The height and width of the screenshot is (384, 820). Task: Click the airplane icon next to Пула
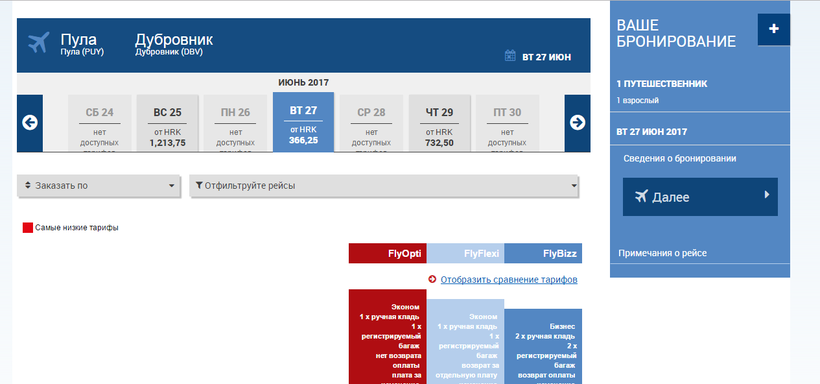(x=39, y=43)
